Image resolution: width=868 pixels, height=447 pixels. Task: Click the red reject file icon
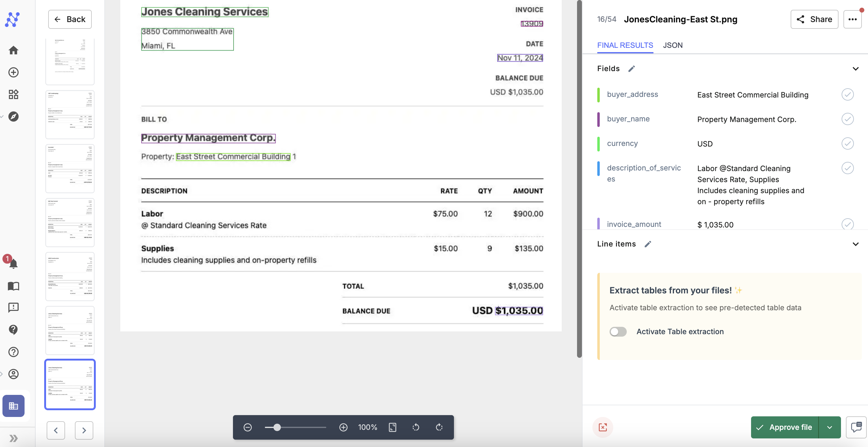point(603,427)
